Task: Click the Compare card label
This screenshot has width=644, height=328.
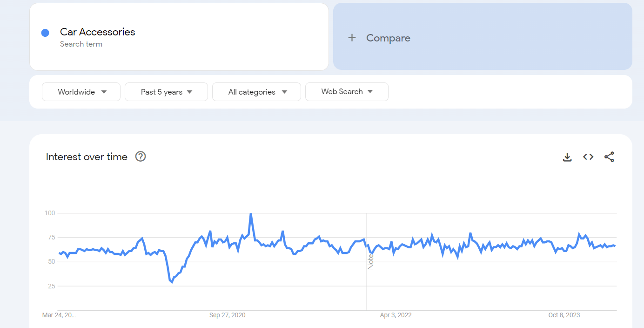Action: 388,38
